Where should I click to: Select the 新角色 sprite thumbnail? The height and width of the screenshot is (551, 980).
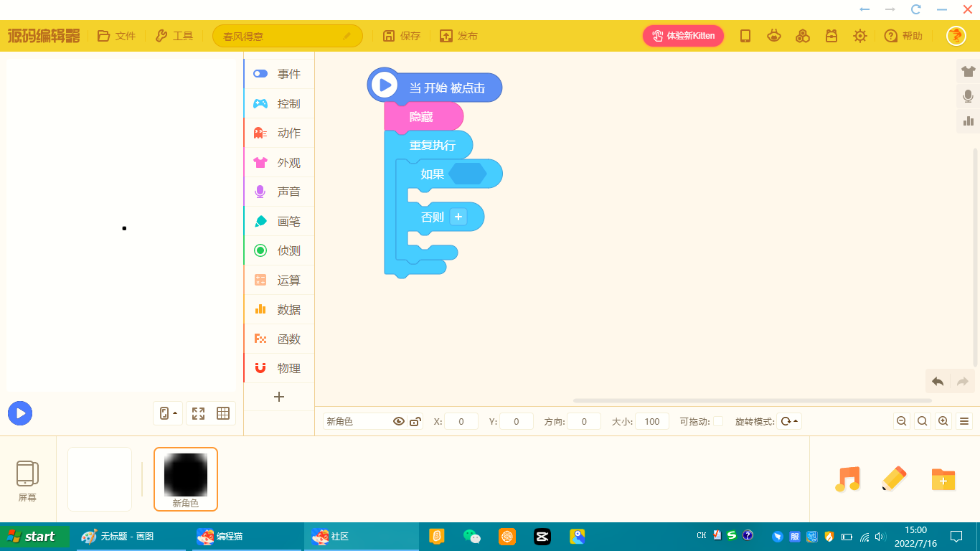pyautogui.click(x=186, y=479)
